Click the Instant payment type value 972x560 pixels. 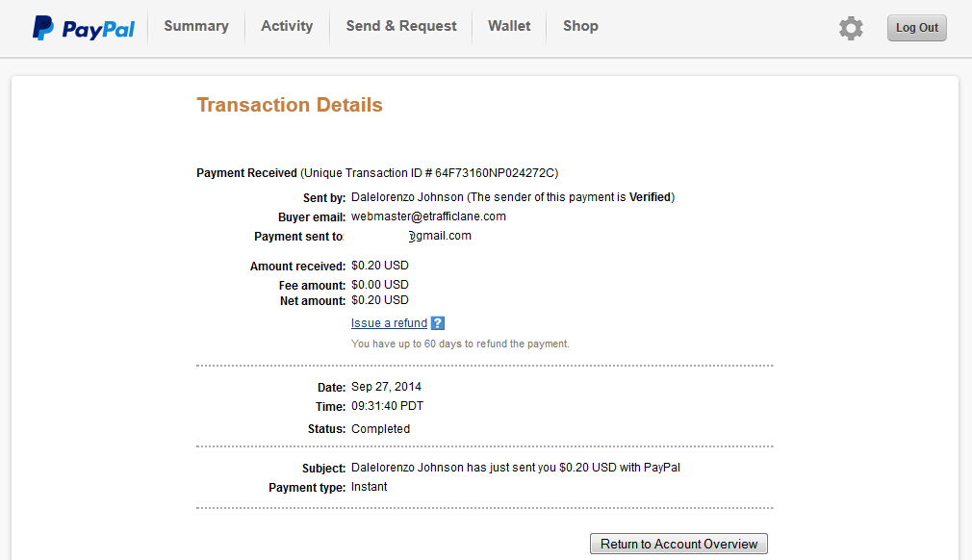point(369,487)
